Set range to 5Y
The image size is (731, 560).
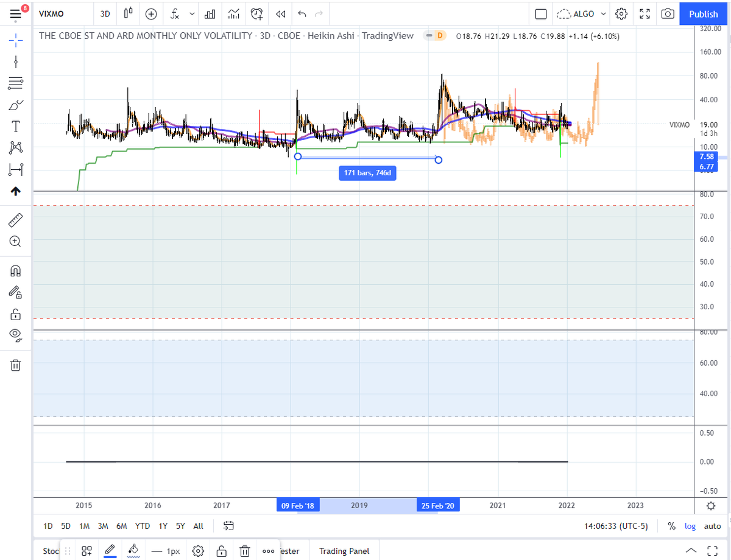(x=180, y=526)
